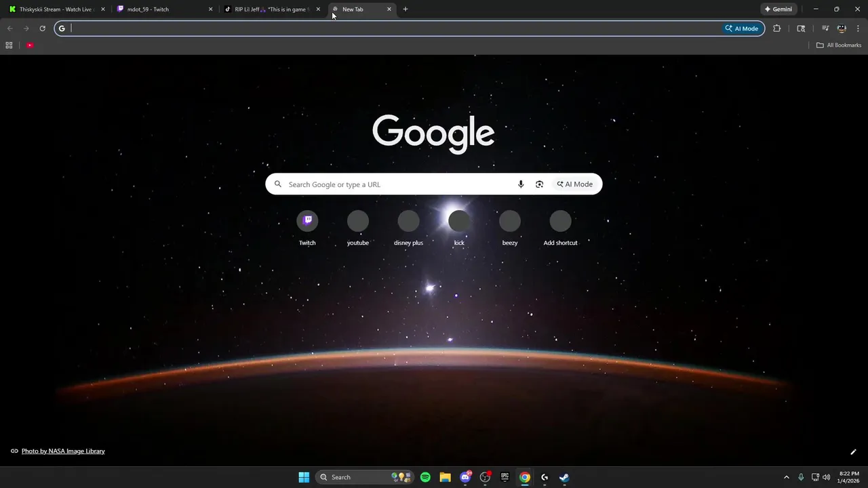
Task: Click Chrome icon in taskbar
Action: 525,477
